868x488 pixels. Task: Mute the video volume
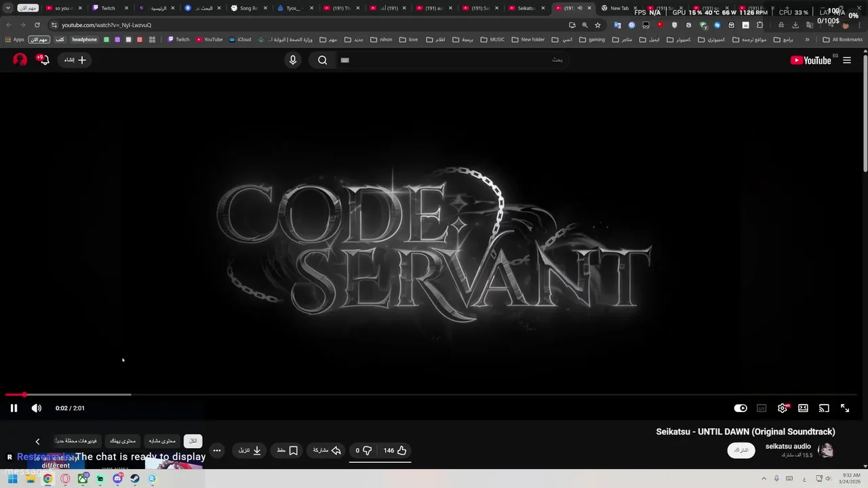coord(37,408)
